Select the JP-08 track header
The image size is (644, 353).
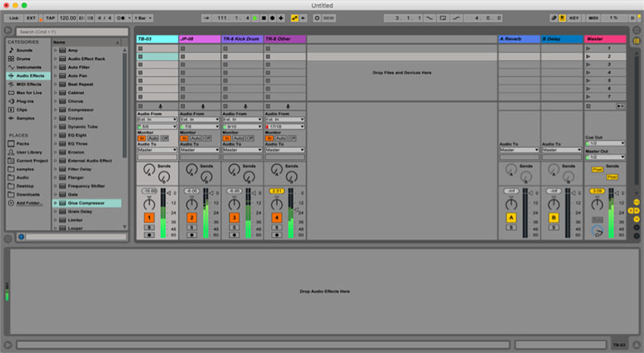(200, 39)
